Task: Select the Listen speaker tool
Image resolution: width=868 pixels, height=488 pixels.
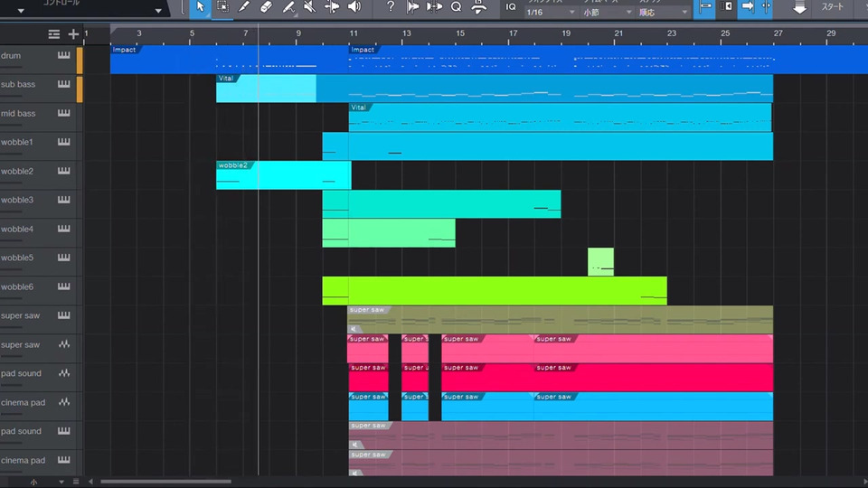Action: pos(354,7)
